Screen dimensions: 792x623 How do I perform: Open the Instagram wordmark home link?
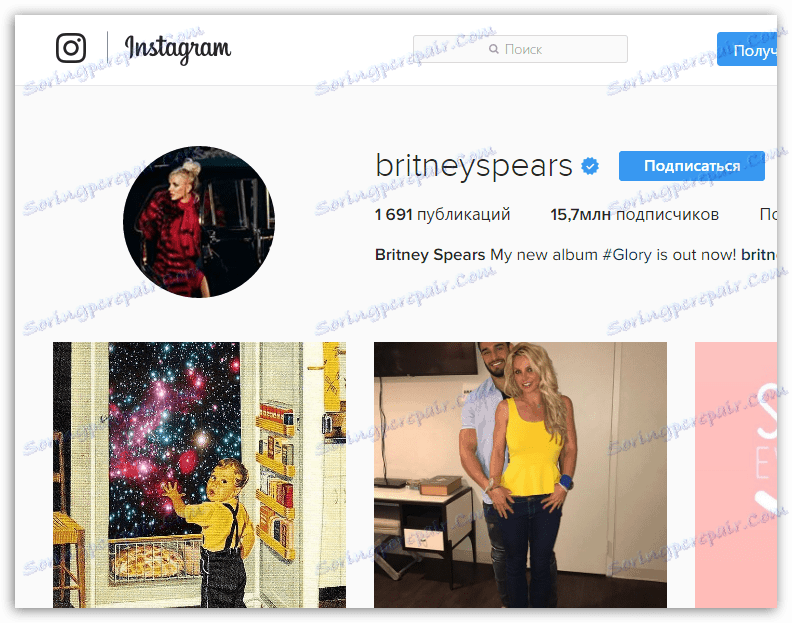(178, 49)
